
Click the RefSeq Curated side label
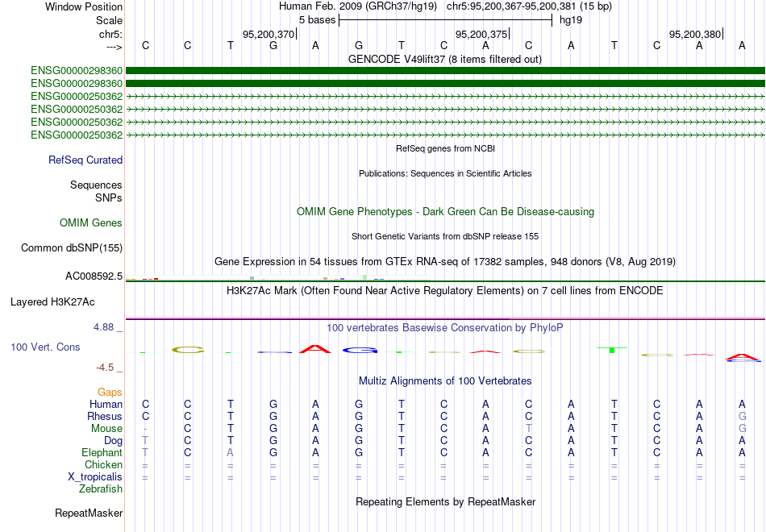[x=85, y=160]
